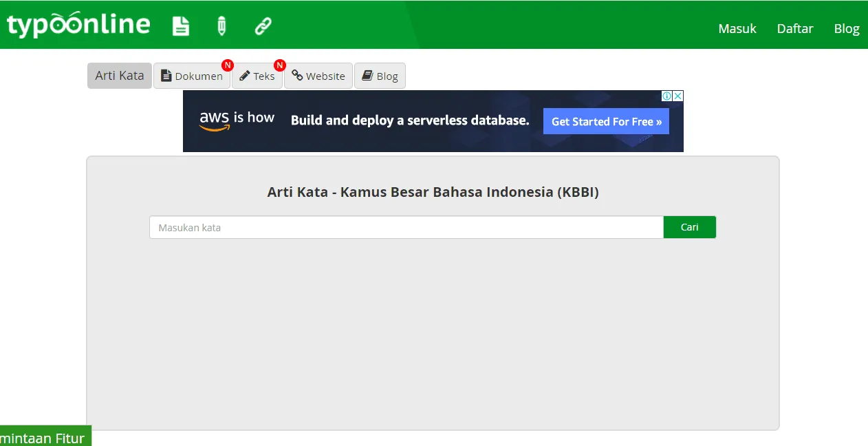
Task: Click Daftar in the top navigation
Action: pyautogui.click(x=795, y=28)
